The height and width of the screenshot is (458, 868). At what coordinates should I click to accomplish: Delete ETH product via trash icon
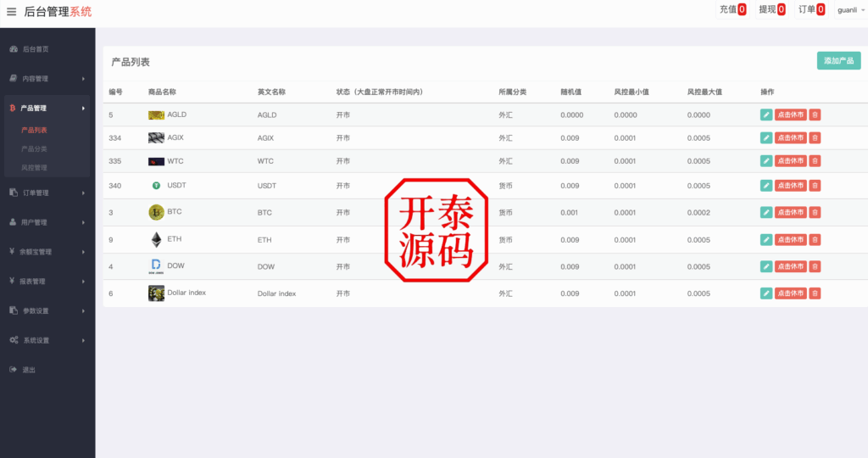point(815,240)
